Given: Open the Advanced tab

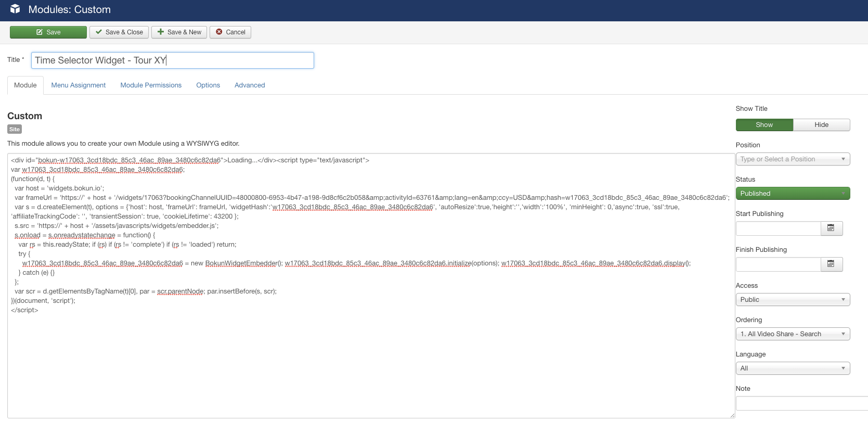Looking at the screenshot, I should [x=250, y=85].
